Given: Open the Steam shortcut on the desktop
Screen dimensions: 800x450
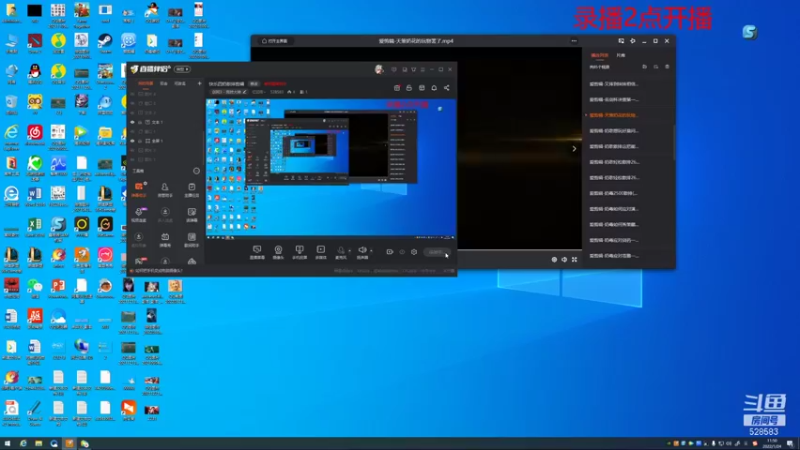Looking at the screenshot, I should click(105, 43).
